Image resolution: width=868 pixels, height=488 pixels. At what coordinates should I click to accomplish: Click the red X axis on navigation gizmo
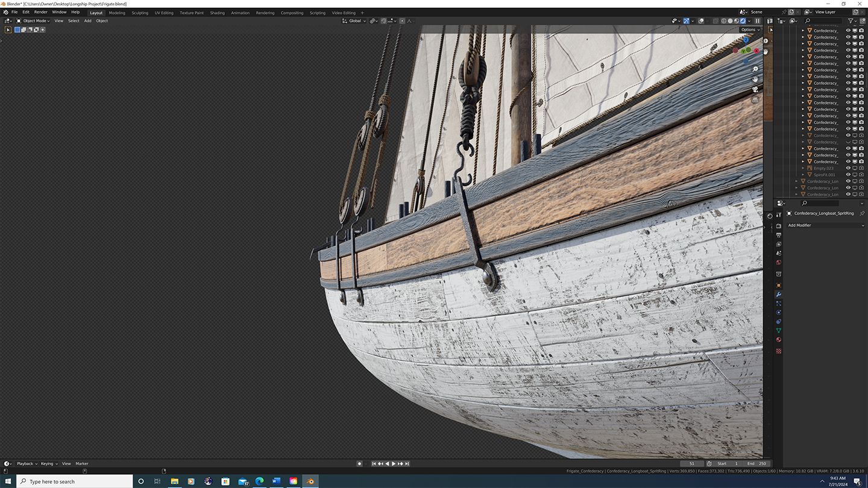tap(756, 51)
